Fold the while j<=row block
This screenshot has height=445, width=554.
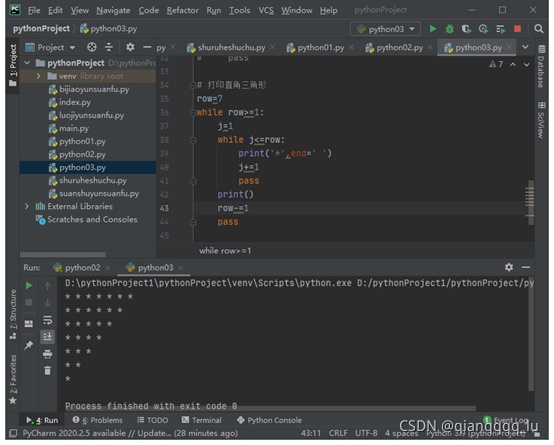193,140
